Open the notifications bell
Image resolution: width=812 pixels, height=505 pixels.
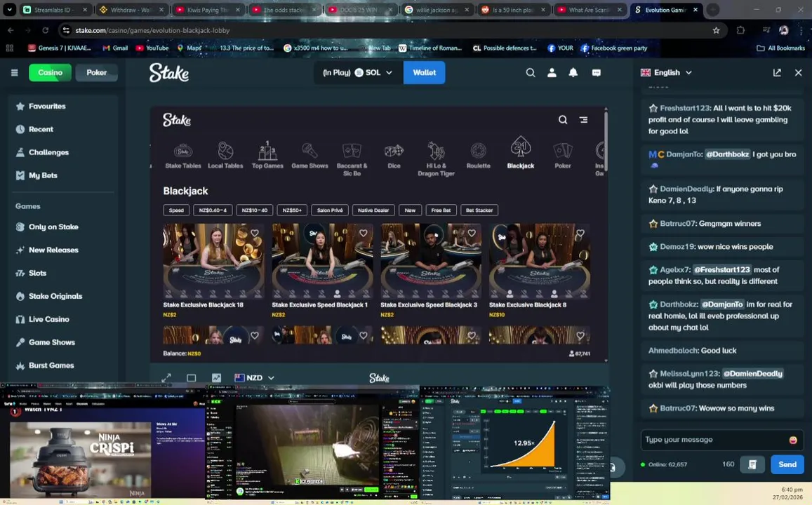point(573,73)
